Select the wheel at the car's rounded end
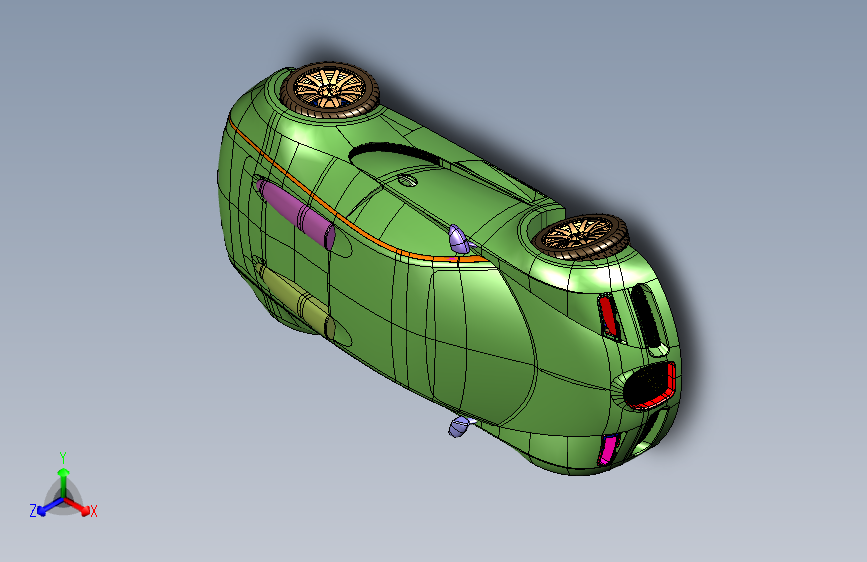 (330, 90)
